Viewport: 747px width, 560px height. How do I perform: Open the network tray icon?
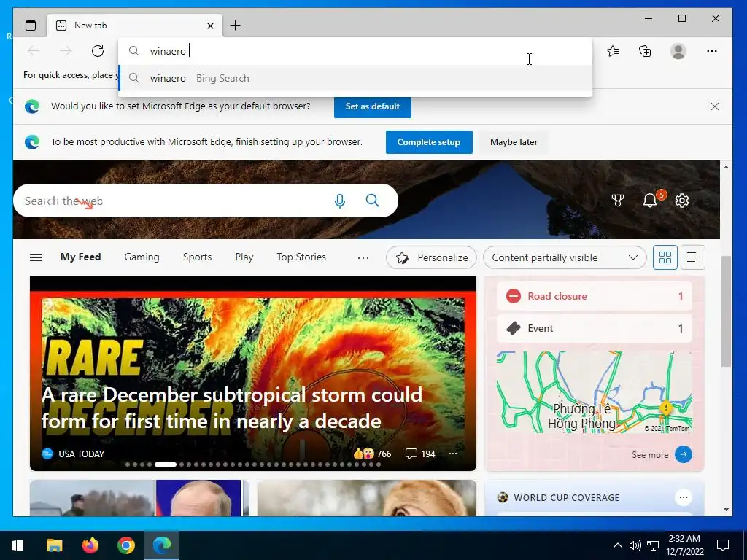point(653,545)
